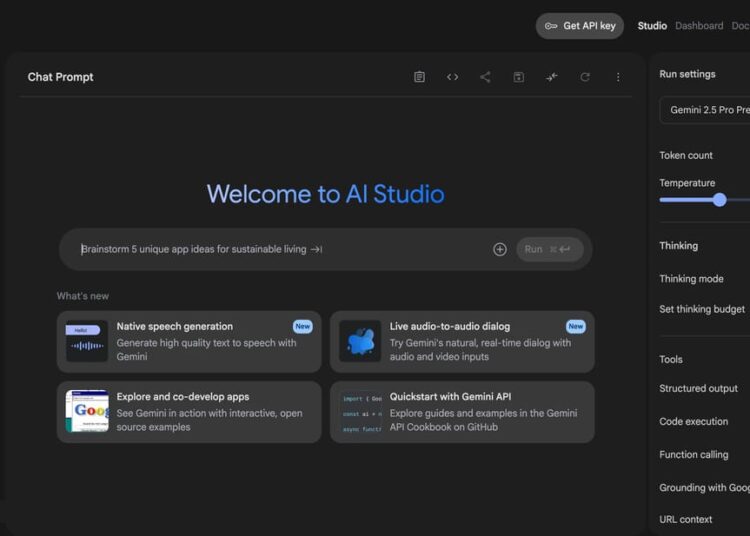This screenshot has height=536, width=750.
Task: Open Quickstart with Gemini API card
Action: (462, 412)
